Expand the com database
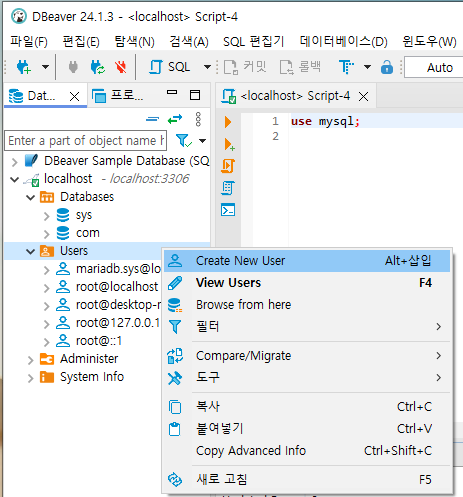 pyautogui.click(x=46, y=234)
